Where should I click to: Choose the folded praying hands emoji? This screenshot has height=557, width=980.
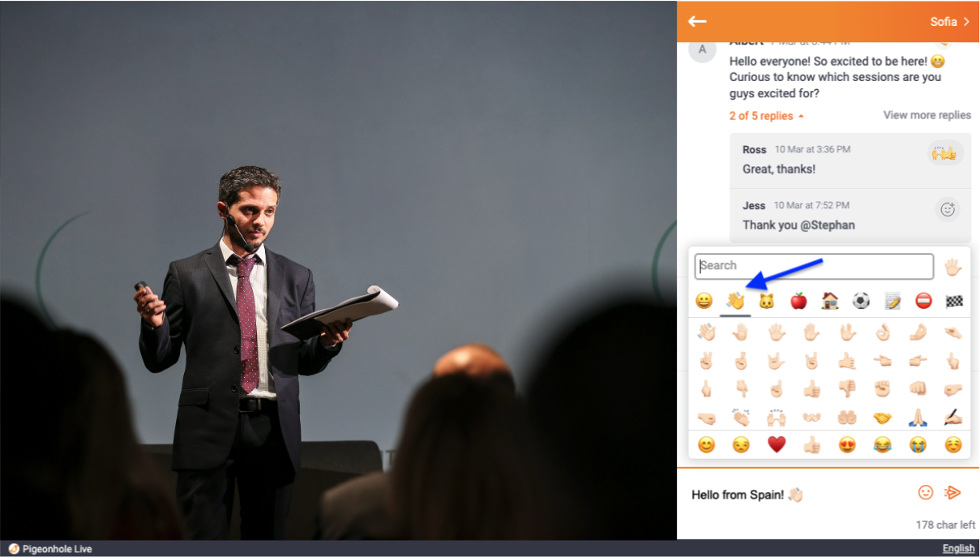point(918,418)
